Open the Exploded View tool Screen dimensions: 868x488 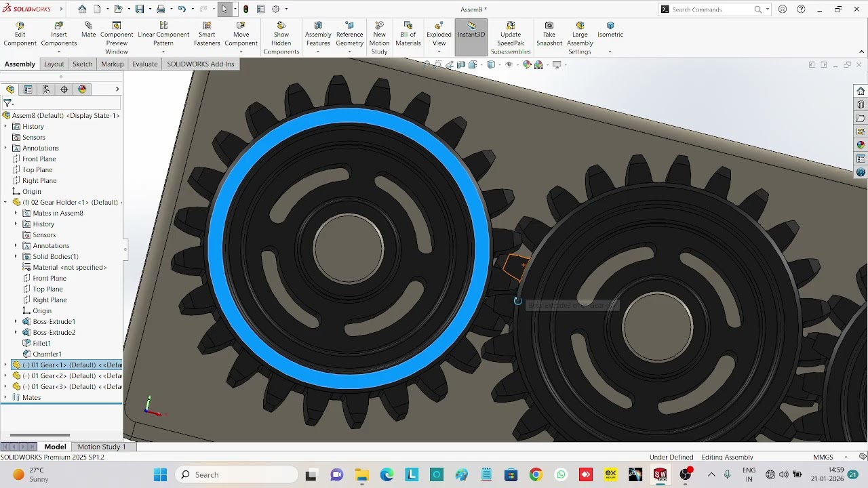439,35
